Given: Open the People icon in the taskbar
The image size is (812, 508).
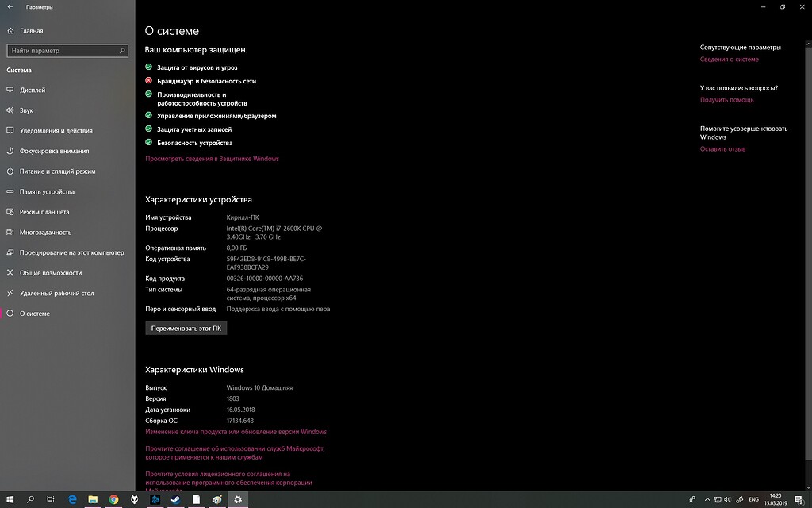Looking at the screenshot, I should tap(691, 500).
